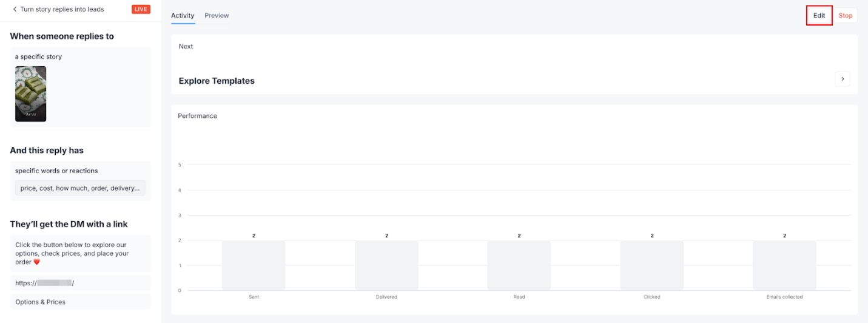This screenshot has height=323, width=868.
Task: Click the Sent bar in the chart
Action: (254, 265)
